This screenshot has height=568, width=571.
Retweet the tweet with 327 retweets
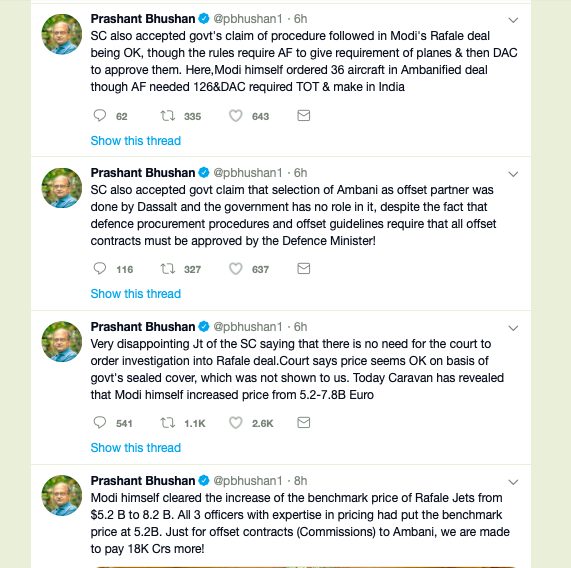[168, 269]
